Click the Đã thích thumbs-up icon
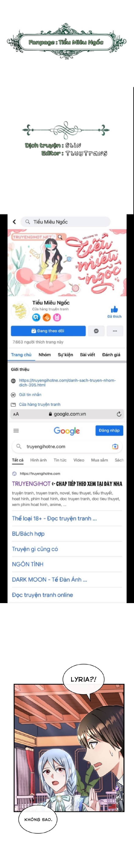134x868 pixels. click(114, 309)
